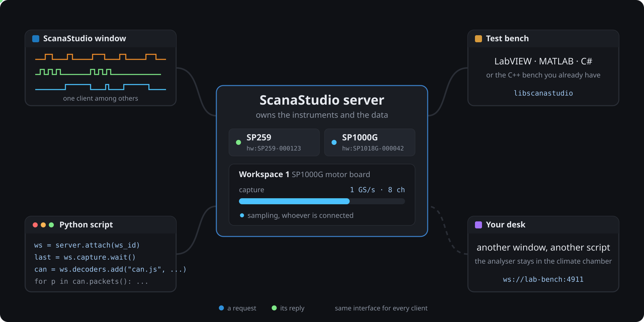
Task: Click the blue dot before 'sampling, whoever is connected'
Action: point(242,215)
